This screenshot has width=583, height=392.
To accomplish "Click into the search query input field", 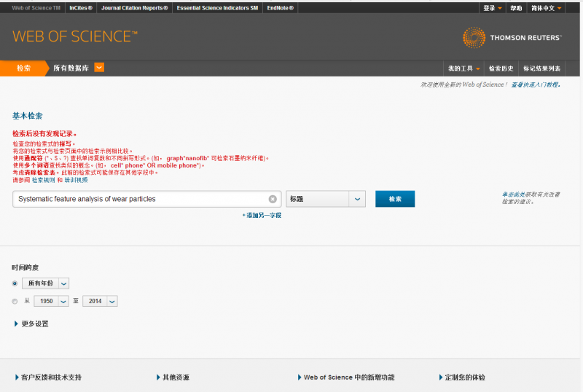I will coord(141,199).
